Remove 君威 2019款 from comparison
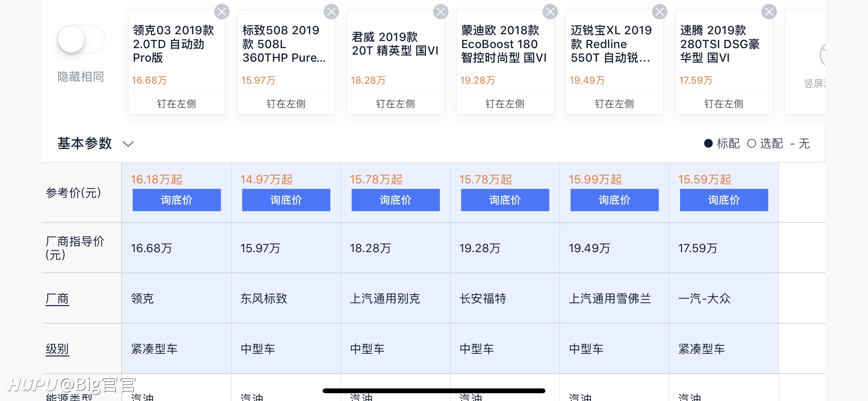 coord(441,12)
